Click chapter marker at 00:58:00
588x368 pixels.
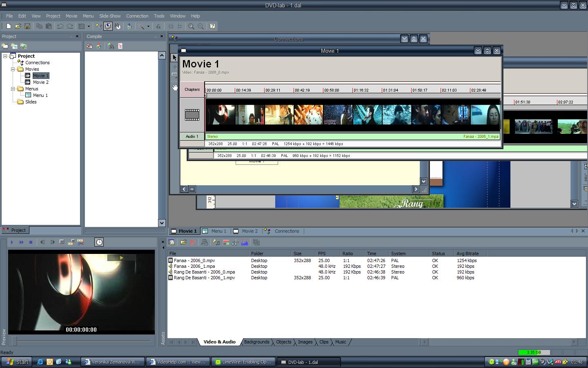(331, 90)
